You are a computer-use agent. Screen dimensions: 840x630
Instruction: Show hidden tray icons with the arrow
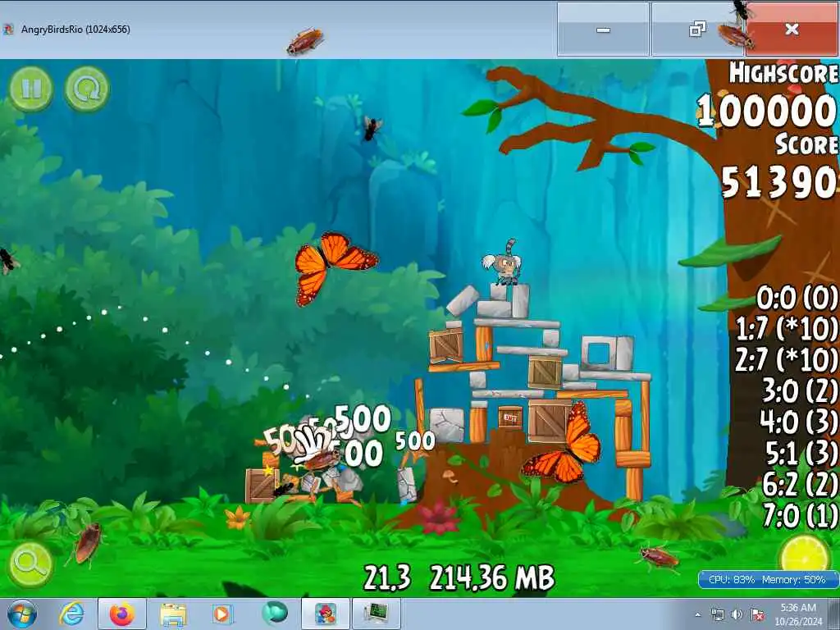tap(697, 614)
